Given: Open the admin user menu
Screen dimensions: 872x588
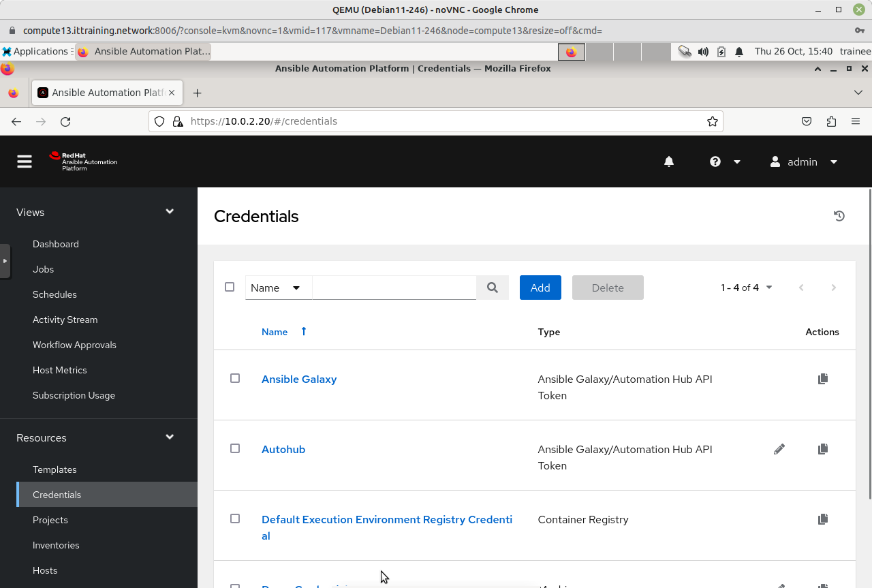Looking at the screenshot, I should pyautogui.click(x=803, y=161).
